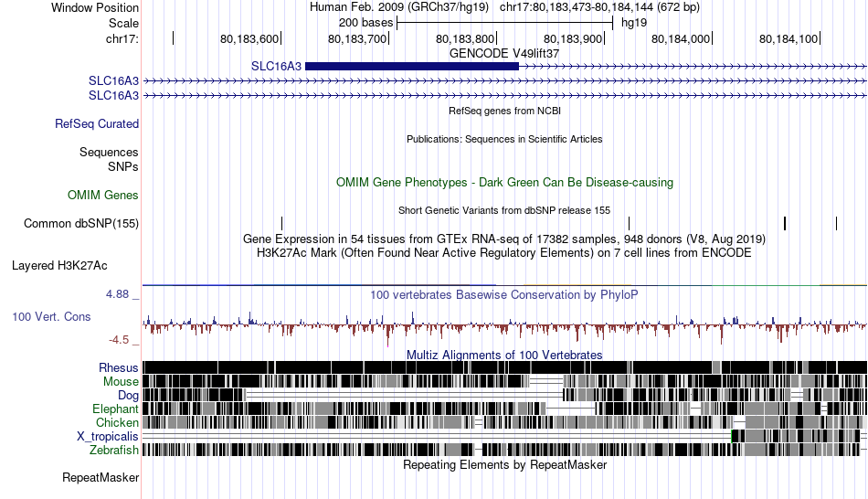The width and height of the screenshot is (868, 499).
Task: Select the X_tropicalis alignment row label
Action: [x=108, y=437]
